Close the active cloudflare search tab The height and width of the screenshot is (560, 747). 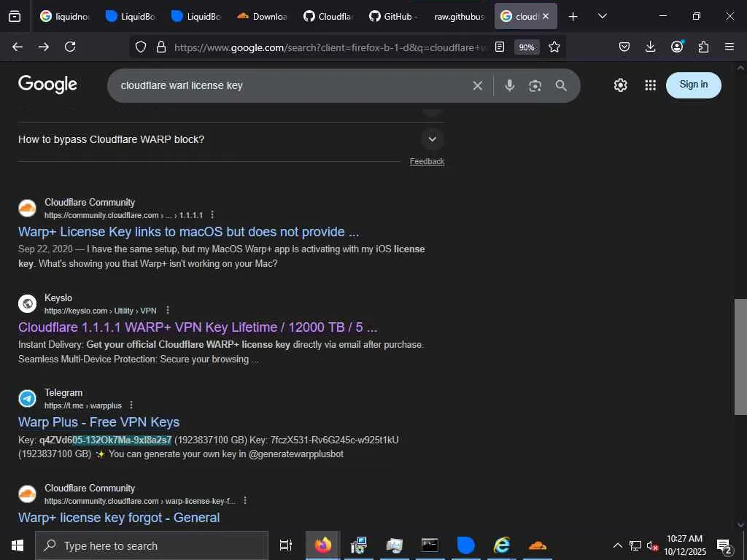pyautogui.click(x=546, y=16)
